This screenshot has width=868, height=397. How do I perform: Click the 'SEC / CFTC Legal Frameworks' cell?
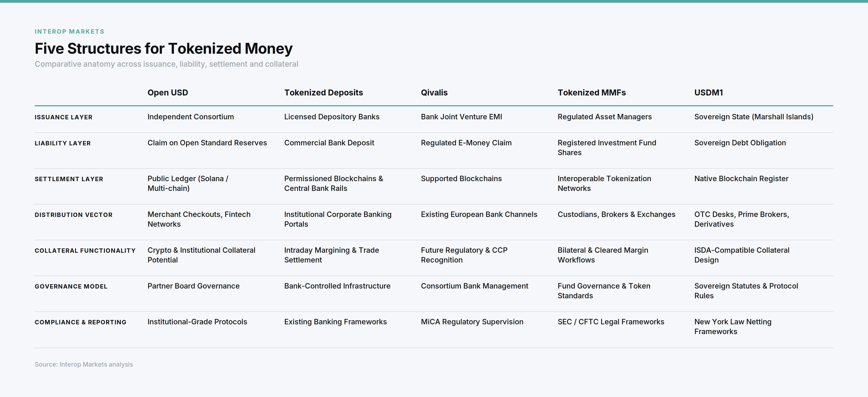coord(611,322)
